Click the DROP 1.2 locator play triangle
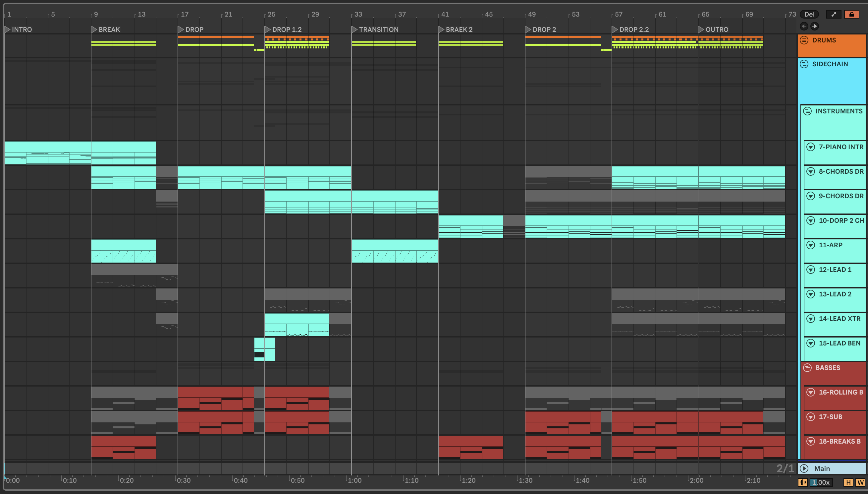The height and width of the screenshot is (494, 868). (x=268, y=30)
